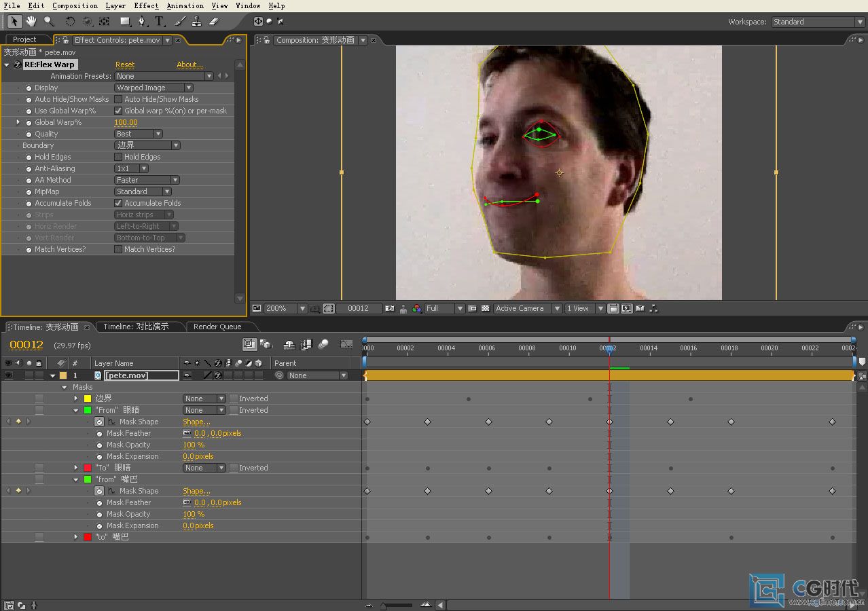Toggle the transparency grid checkerboard icon

tap(486, 308)
